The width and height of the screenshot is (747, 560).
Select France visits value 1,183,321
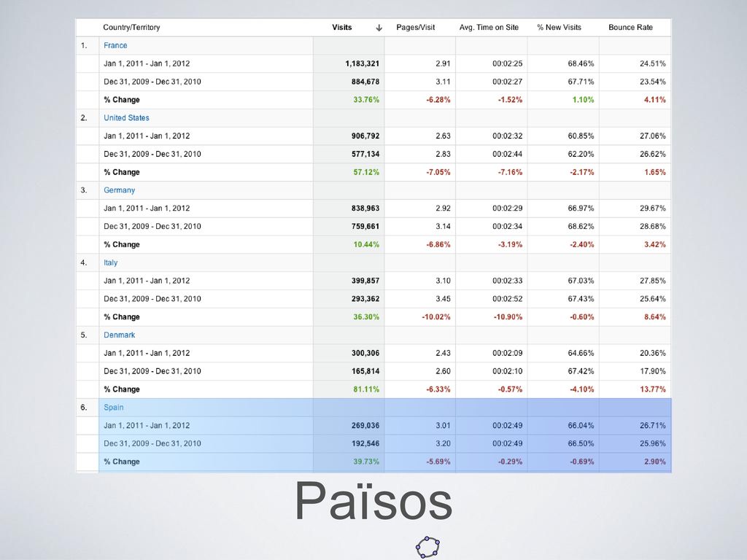tap(362, 63)
